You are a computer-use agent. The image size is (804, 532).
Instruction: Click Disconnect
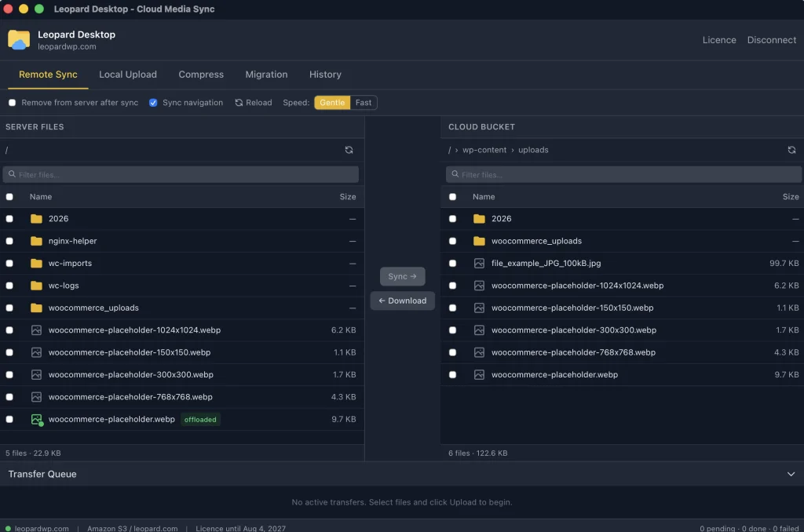[771, 40]
